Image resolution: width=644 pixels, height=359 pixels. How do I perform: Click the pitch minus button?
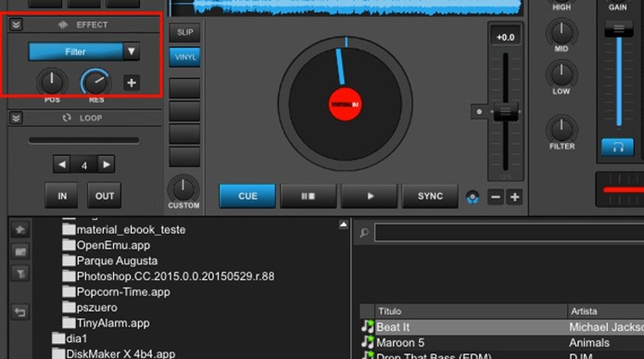click(x=495, y=197)
